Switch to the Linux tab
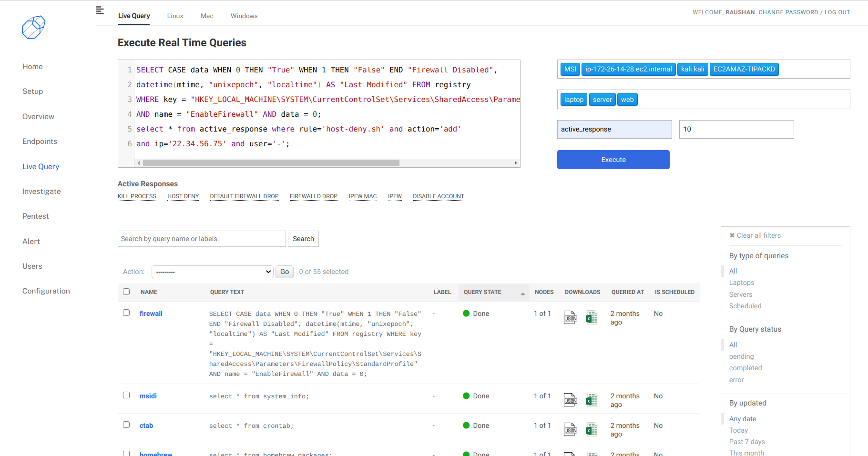Screen dimensions: 868x456 pos(175,16)
